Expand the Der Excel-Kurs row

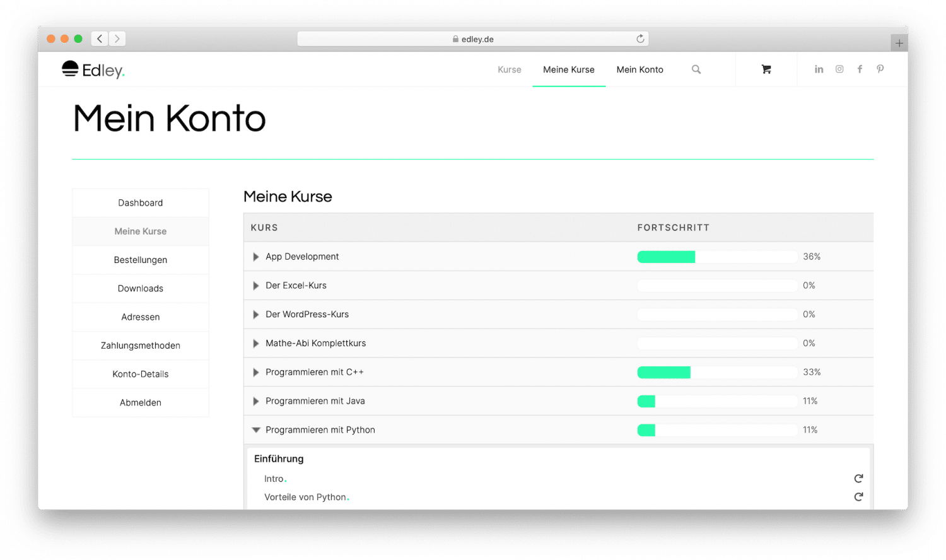point(256,286)
